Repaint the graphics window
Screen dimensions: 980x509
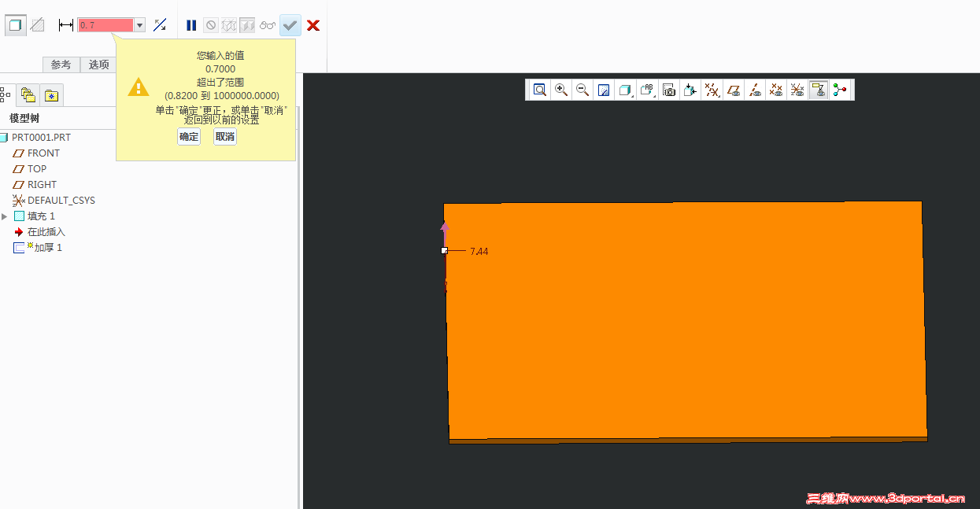[604, 89]
